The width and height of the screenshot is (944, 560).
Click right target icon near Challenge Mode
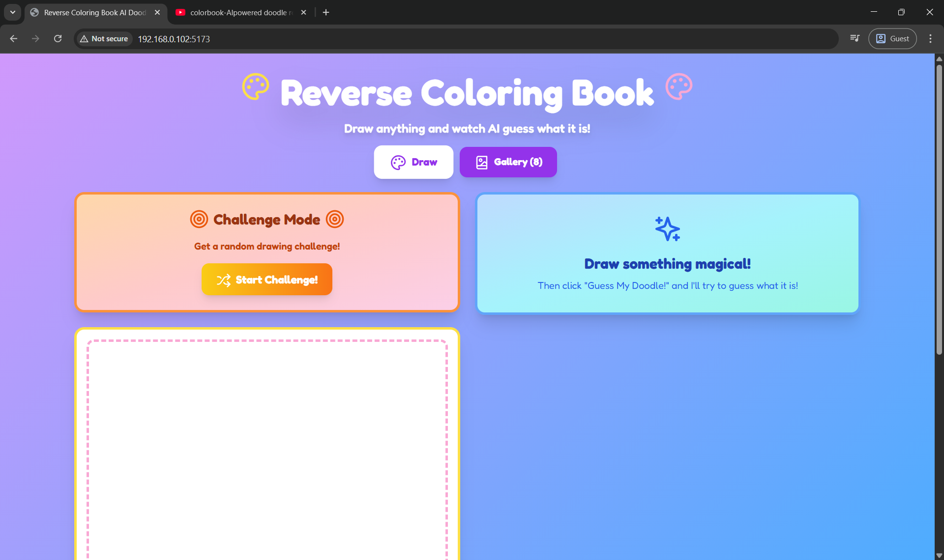(x=335, y=219)
